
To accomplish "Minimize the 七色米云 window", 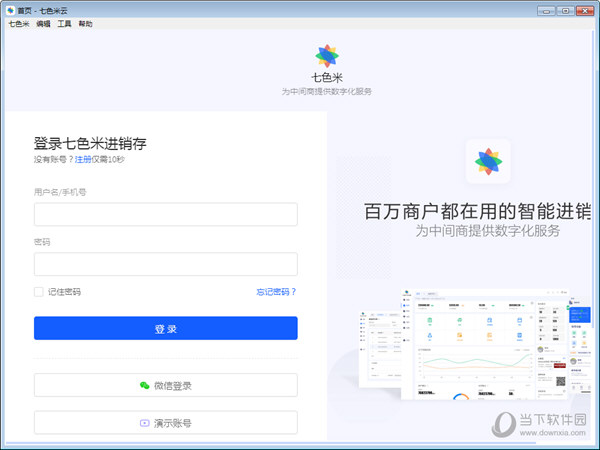I will (x=546, y=11).
